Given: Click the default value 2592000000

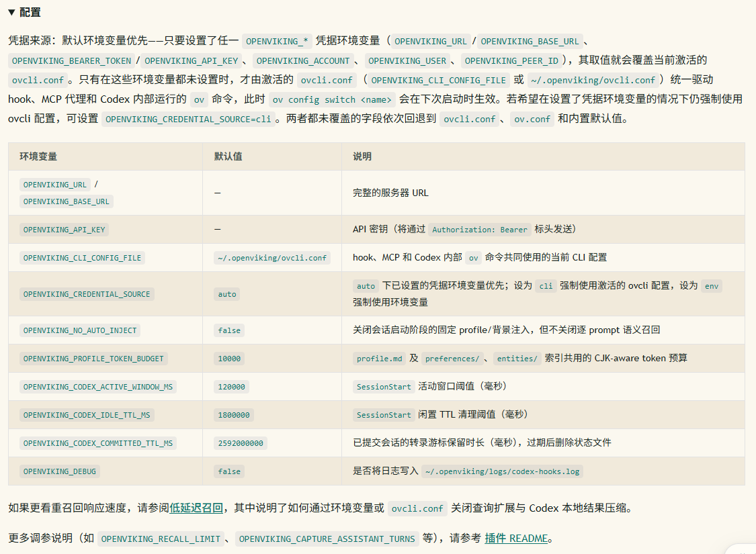Looking at the screenshot, I should pos(241,443).
